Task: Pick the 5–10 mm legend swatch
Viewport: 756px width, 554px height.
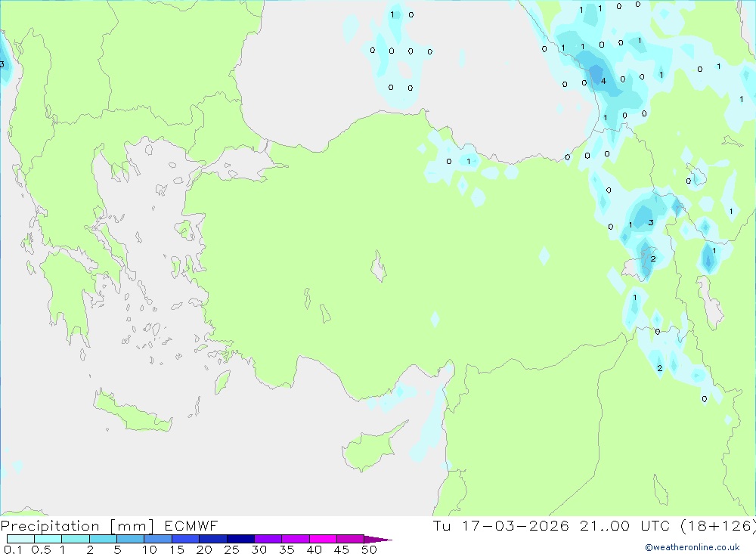Action: tap(130, 539)
